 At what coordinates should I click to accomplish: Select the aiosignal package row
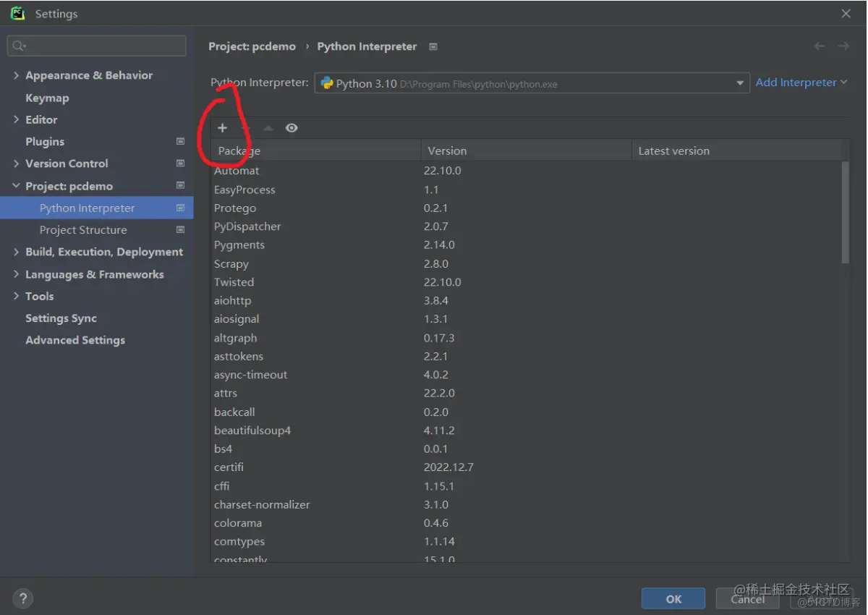tap(526, 319)
